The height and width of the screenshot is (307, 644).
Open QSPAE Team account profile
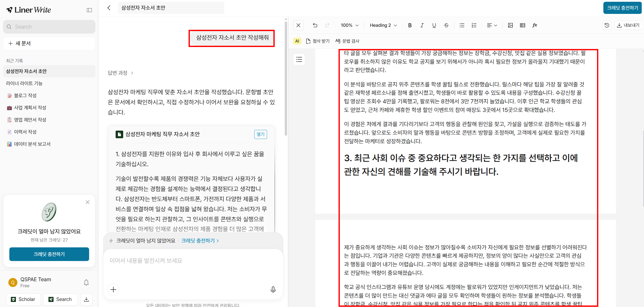(x=30, y=282)
